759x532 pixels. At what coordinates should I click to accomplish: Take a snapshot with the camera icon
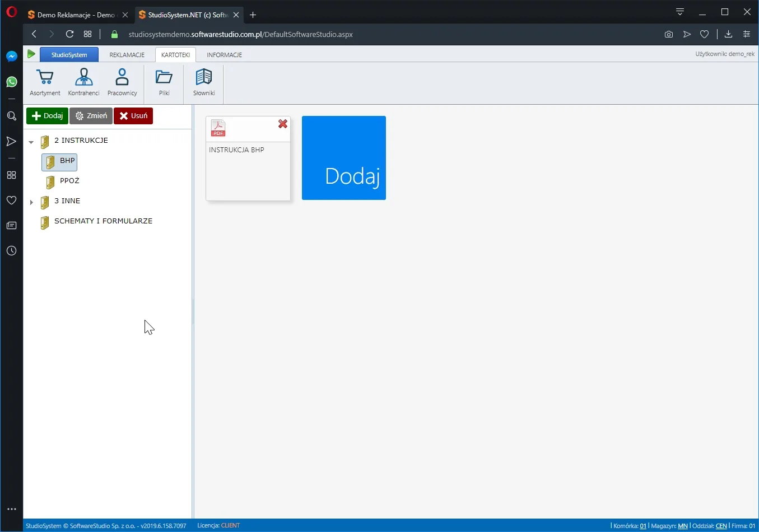669,34
